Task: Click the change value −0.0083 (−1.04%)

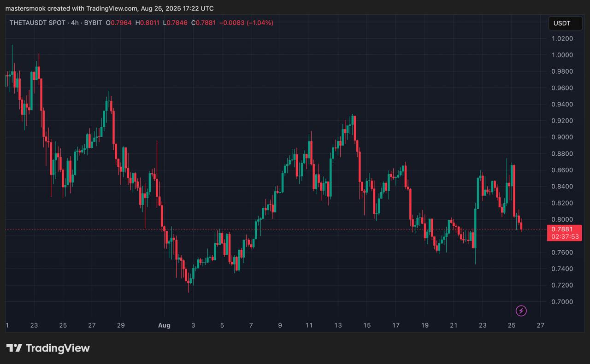Action: pos(246,23)
